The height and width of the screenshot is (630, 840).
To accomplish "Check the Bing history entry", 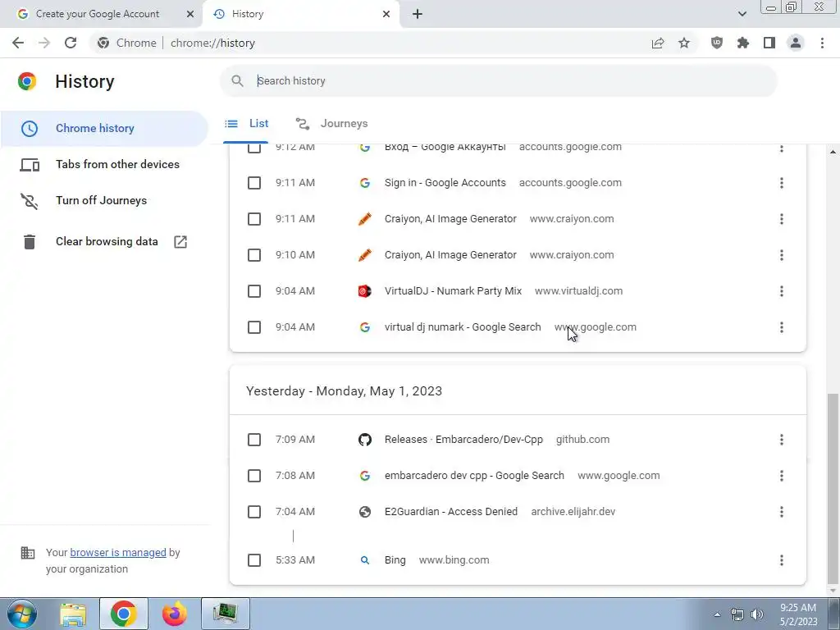I will pos(254,560).
